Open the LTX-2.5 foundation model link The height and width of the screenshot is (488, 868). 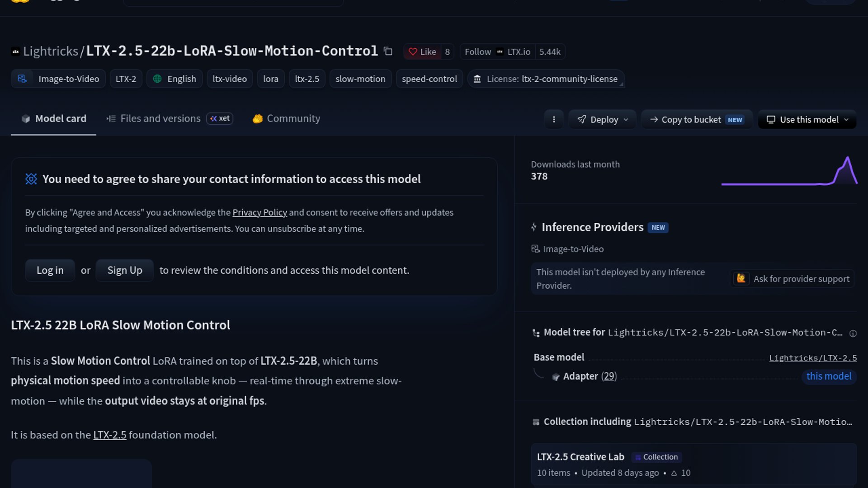click(x=110, y=435)
